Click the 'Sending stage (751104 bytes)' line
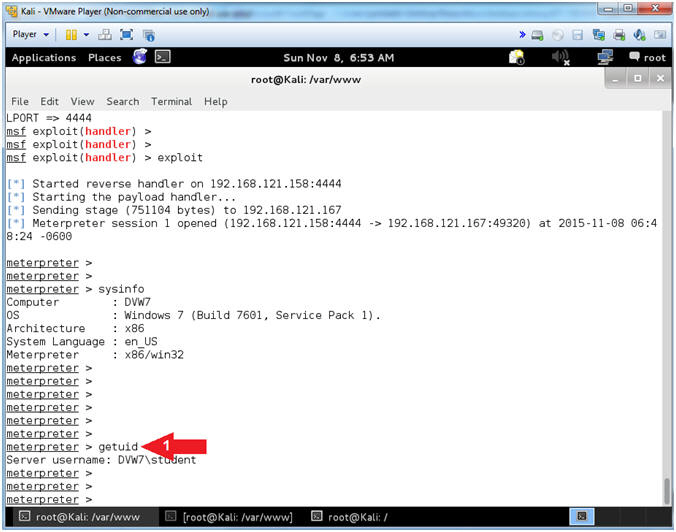Screen dimensions: 676x532 tap(174, 210)
